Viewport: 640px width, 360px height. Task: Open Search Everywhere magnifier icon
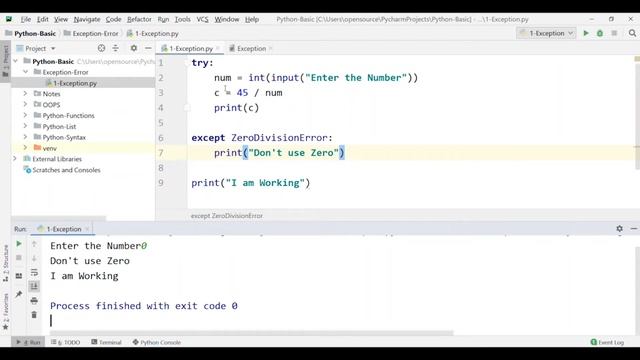tap(632, 33)
